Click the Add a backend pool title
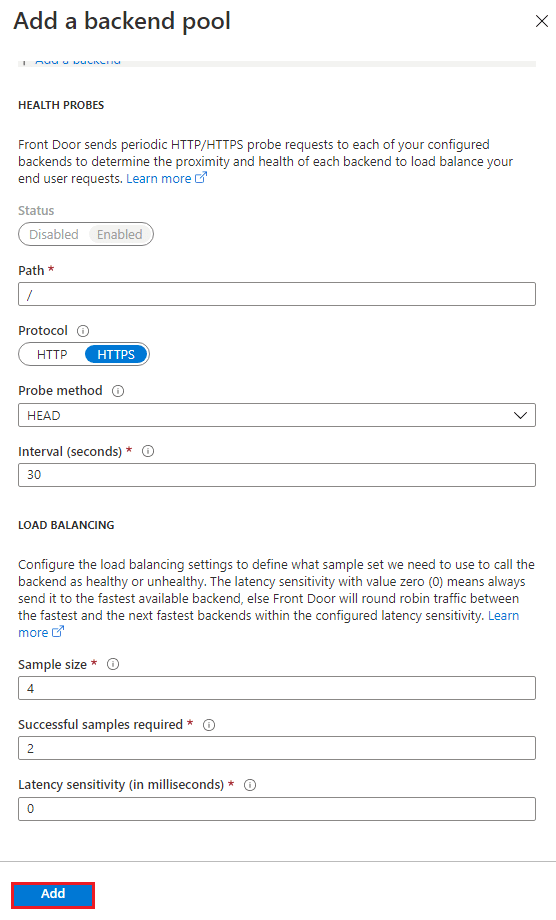Viewport: 556px width, 920px height. pos(122,21)
